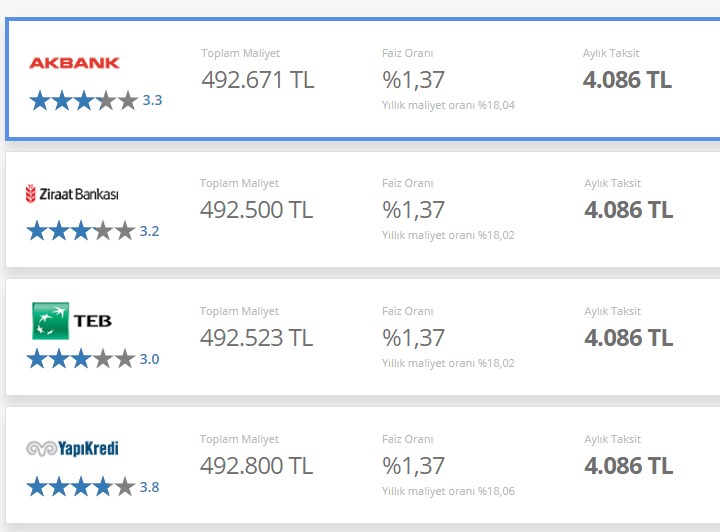This screenshot has width=720, height=532.
Task: Select Ziraat's 492.500 TL total cost
Action: point(257,210)
